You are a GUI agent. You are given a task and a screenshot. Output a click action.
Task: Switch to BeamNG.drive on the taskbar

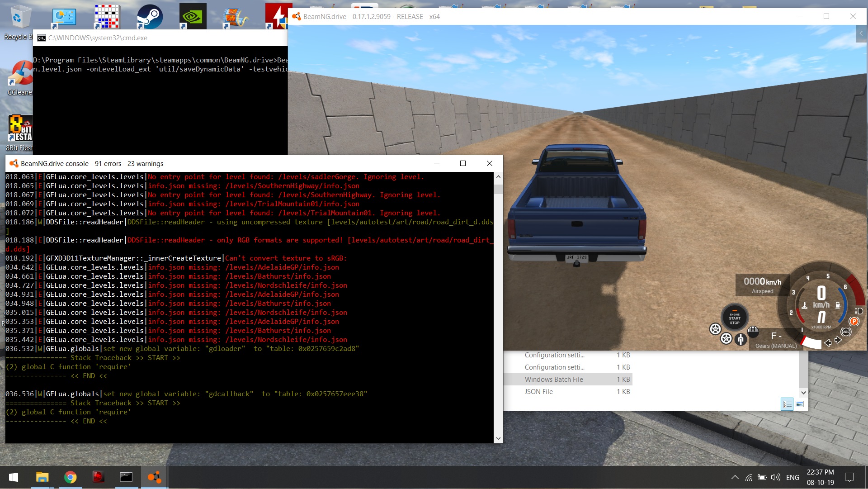coord(154,477)
